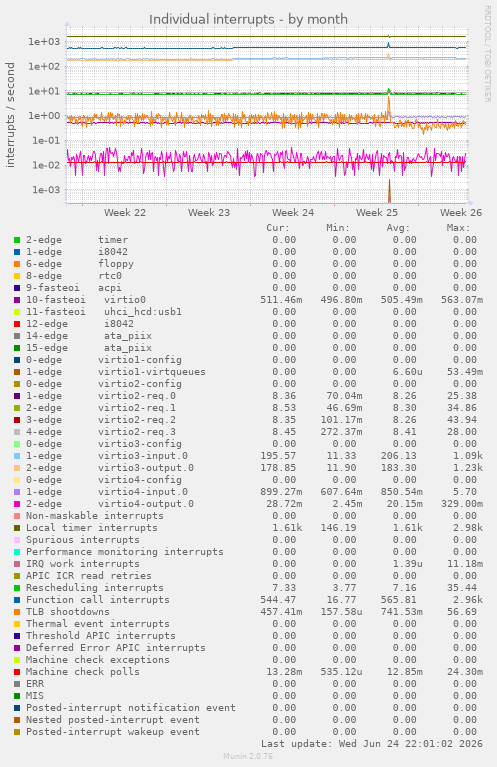The image size is (497, 767).
Task: Click the orange TLB shootdowns legend swatch
Action: tap(17, 612)
